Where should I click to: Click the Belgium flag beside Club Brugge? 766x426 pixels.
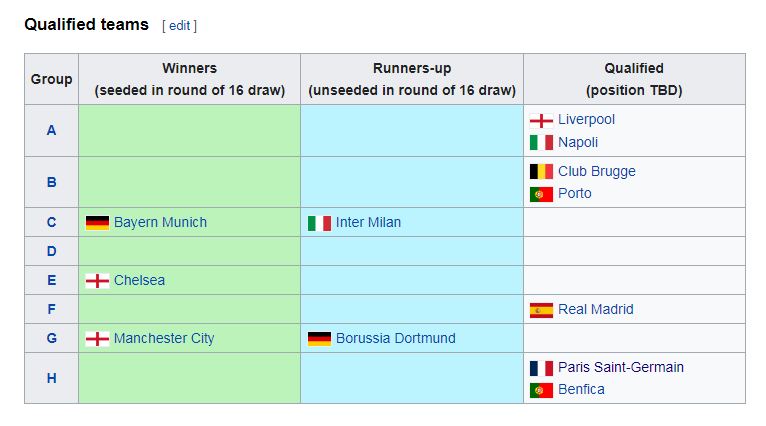pos(541,171)
